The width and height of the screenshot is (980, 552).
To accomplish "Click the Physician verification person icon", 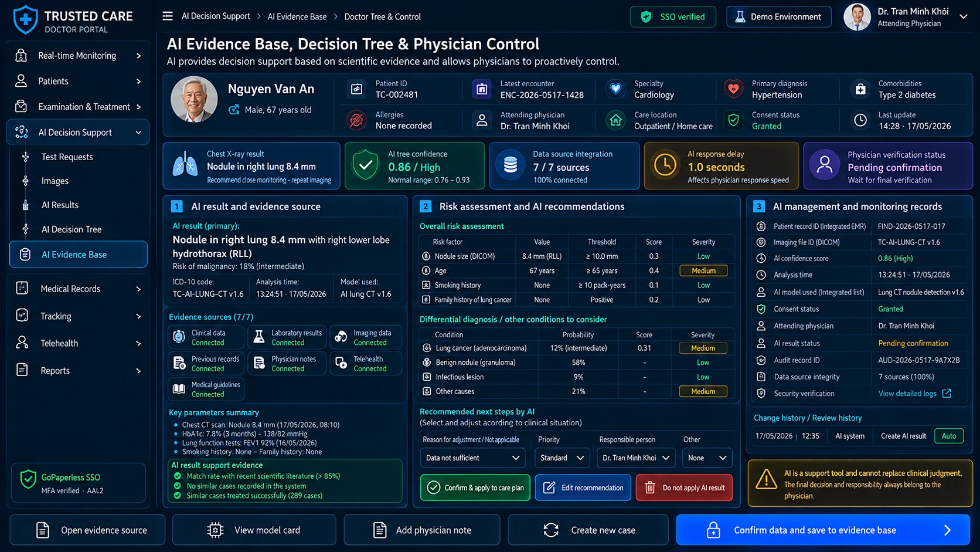I will (x=825, y=166).
